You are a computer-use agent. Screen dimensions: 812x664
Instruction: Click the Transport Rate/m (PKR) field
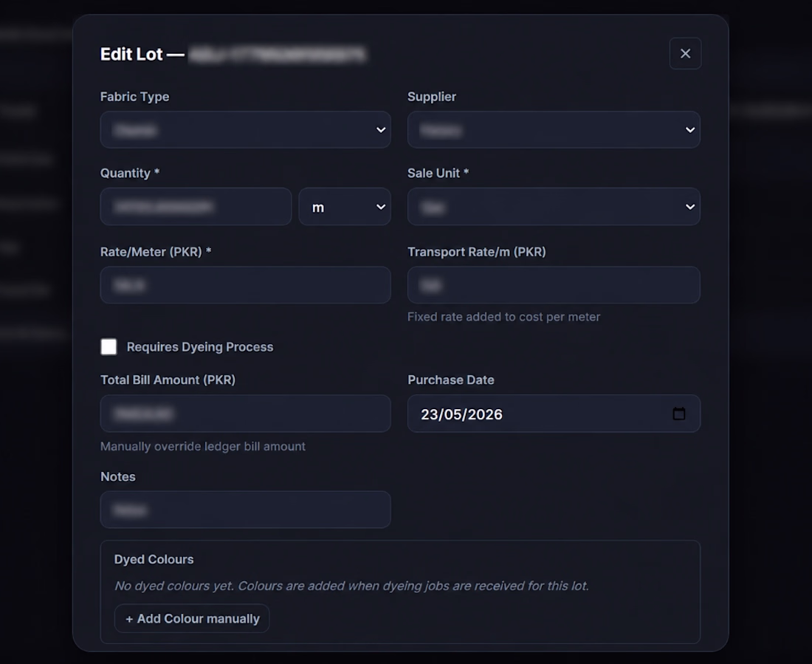click(554, 285)
